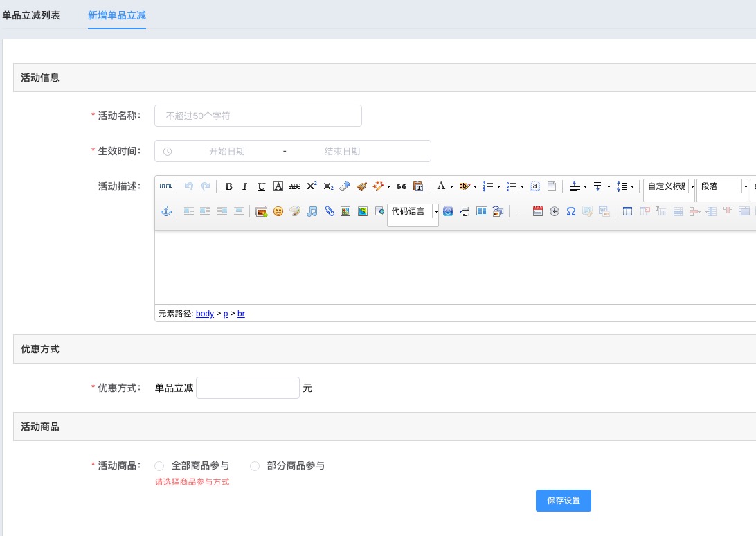This screenshot has width=756, height=536.
Task: Open the 段落 paragraph format dropdown
Action: pyautogui.click(x=722, y=187)
